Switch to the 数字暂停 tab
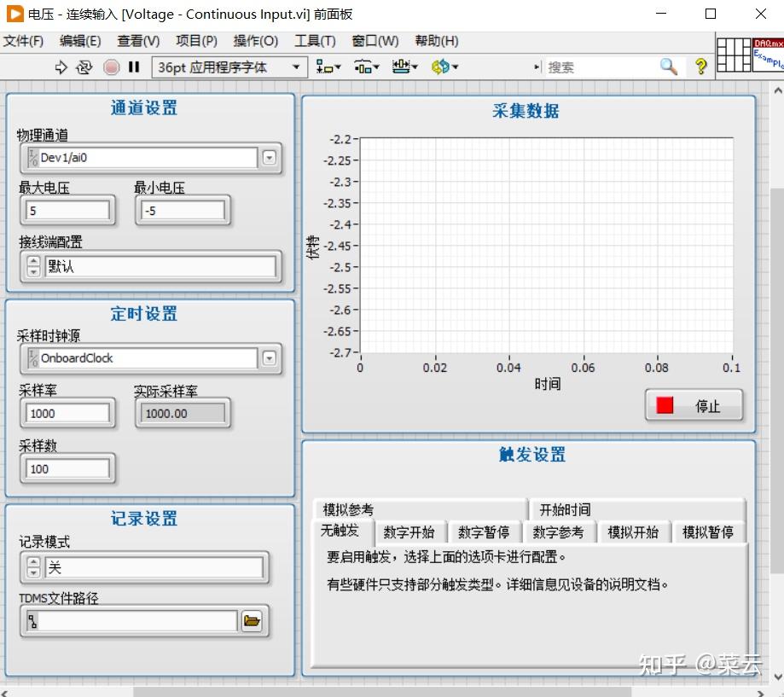The width and height of the screenshot is (784, 697). [484, 532]
